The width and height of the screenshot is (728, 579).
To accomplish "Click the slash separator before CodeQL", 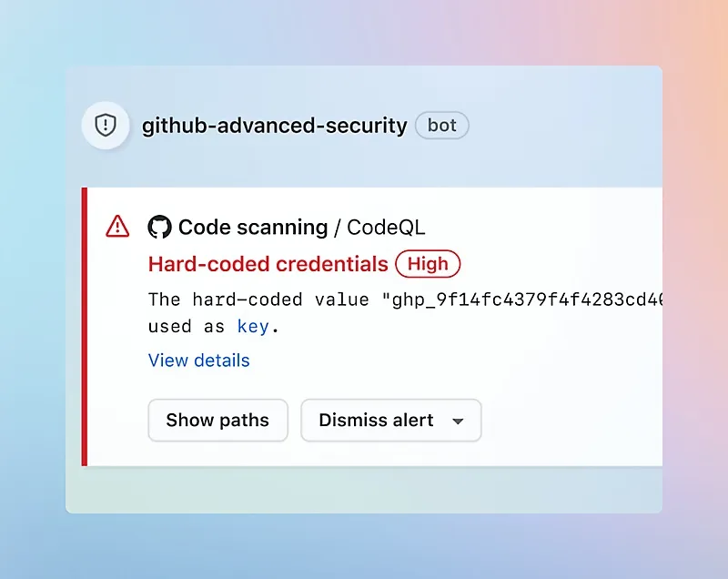I will [x=338, y=227].
